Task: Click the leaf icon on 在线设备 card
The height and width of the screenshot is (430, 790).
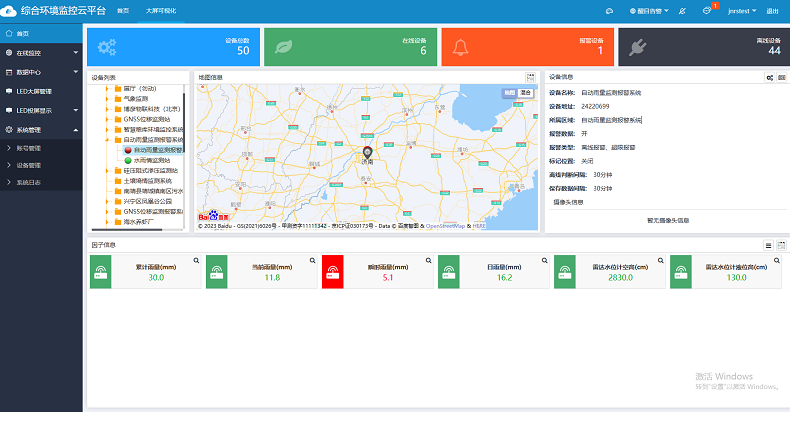Action: [x=284, y=47]
